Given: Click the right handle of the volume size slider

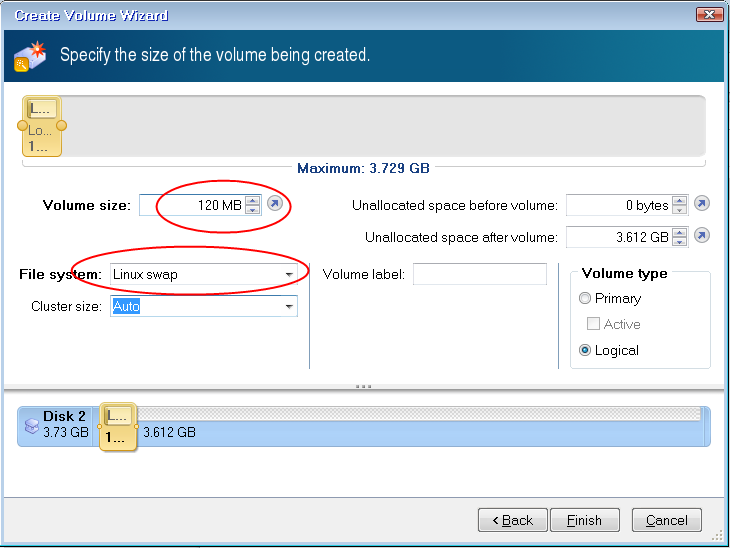Looking at the screenshot, I should point(62,126).
